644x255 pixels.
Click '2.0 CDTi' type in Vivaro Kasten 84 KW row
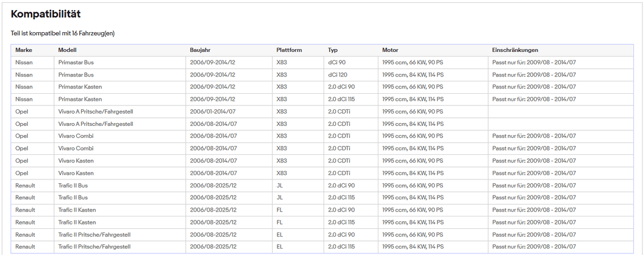339,173
